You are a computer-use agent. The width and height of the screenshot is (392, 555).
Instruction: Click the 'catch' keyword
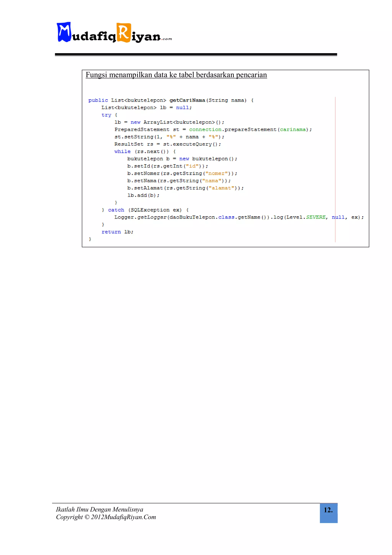tap(116, 210)
